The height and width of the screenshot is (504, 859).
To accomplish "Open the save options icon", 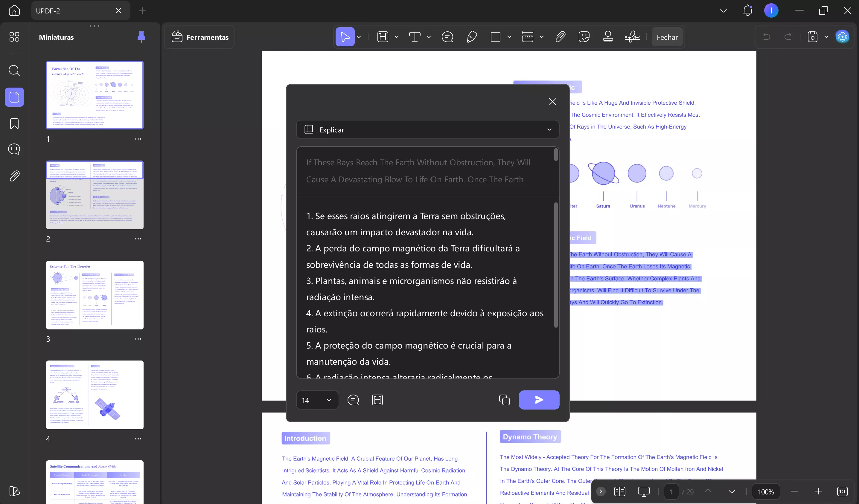I will [812, 37].
